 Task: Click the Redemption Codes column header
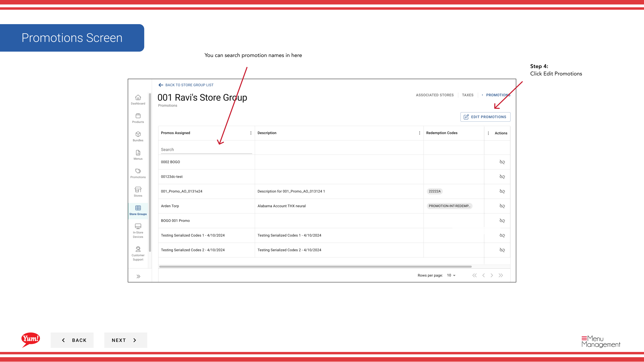pos(442,133)
